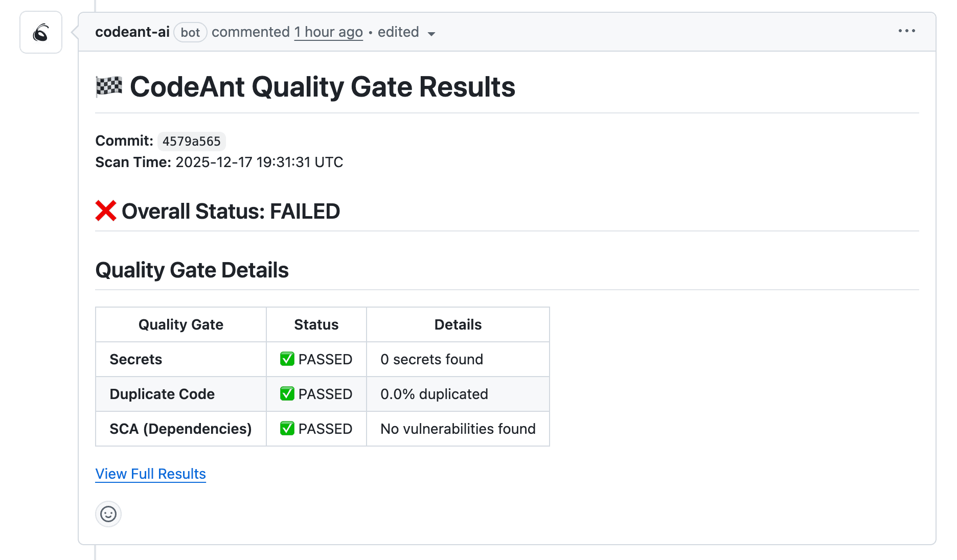Click the 'Secrets' table cell
Screen dimensions: 957x560
pos(181,359)
